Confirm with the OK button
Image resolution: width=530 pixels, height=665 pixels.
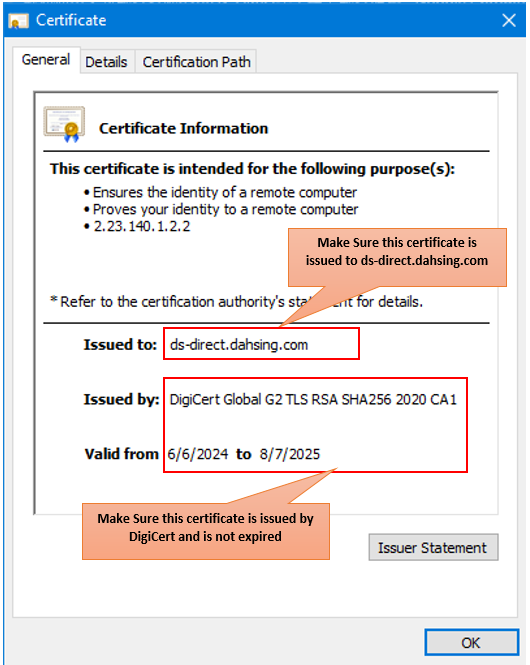click(471, 643)
